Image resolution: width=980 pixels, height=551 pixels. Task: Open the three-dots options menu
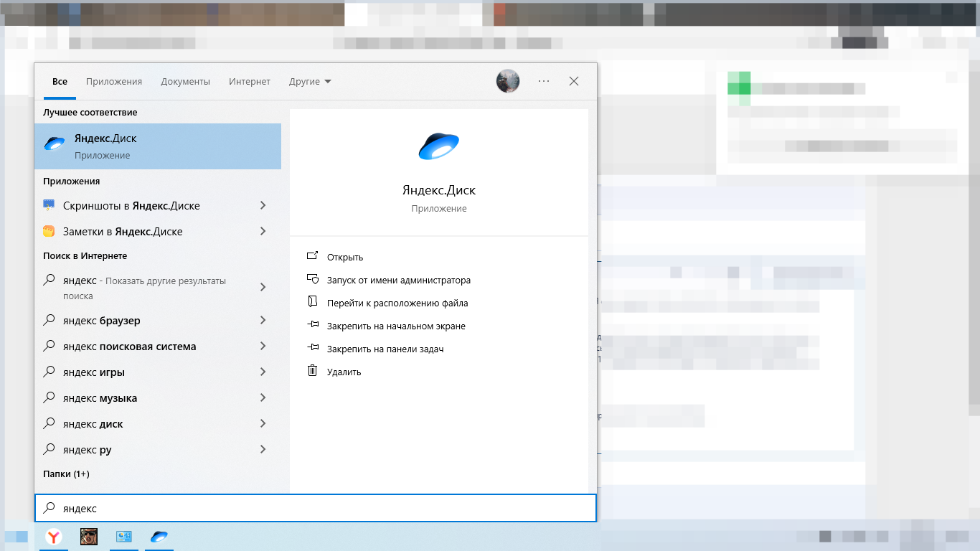click(x=544, y=81)
